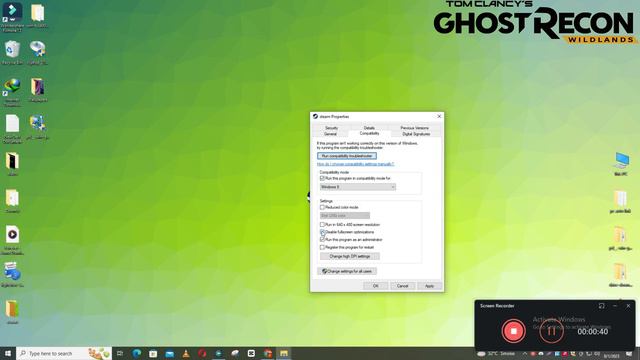Close the Screen Recorder widget
The image size is (640, 360).
tap(628, 306)
